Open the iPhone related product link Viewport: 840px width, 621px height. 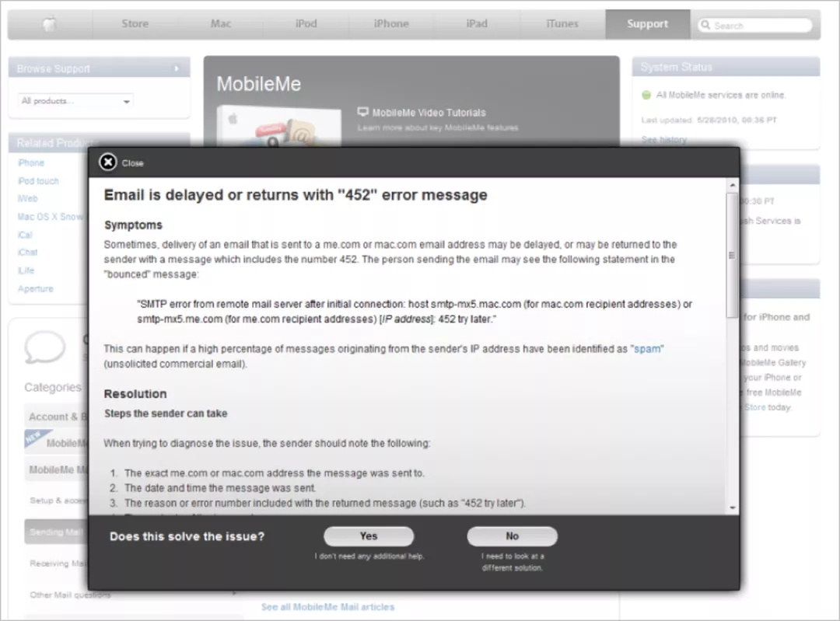[31, 162]
